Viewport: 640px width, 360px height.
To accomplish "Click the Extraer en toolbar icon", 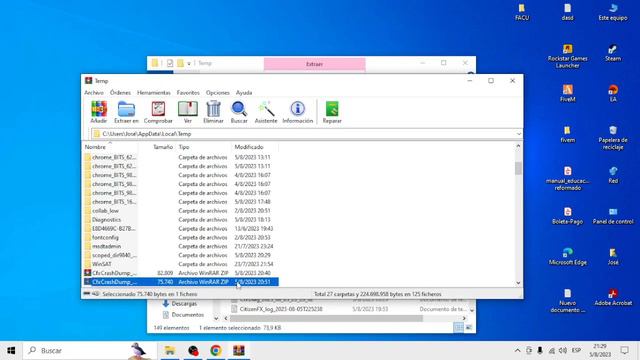I will (126, 112).
